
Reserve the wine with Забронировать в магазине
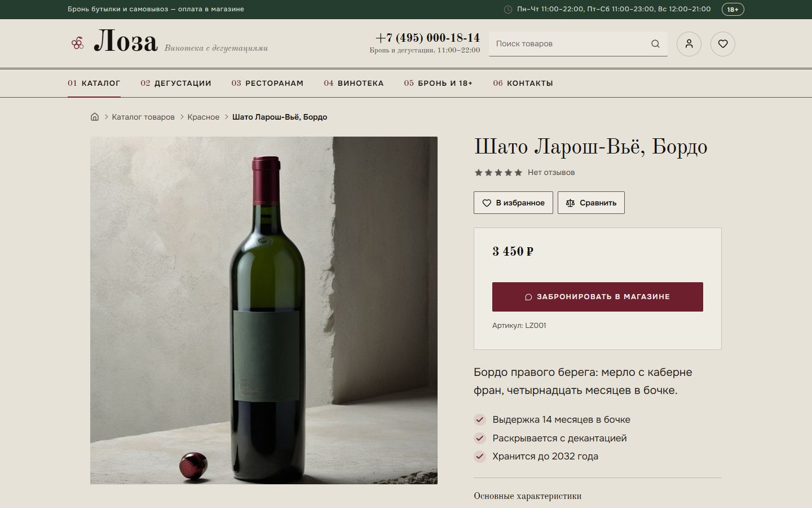pyautogui.click(x=598, y=297)
